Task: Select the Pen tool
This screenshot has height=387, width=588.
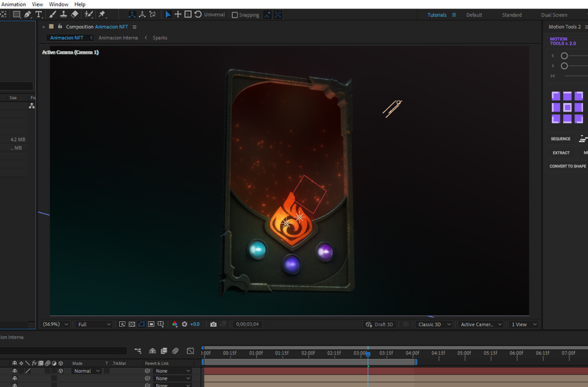Action: click(x=27, y=15)
